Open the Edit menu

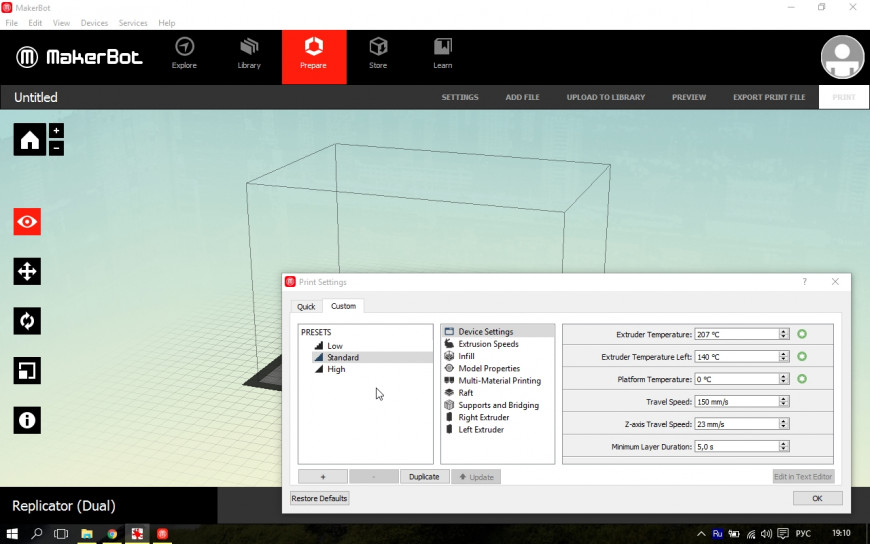(35, 23)
